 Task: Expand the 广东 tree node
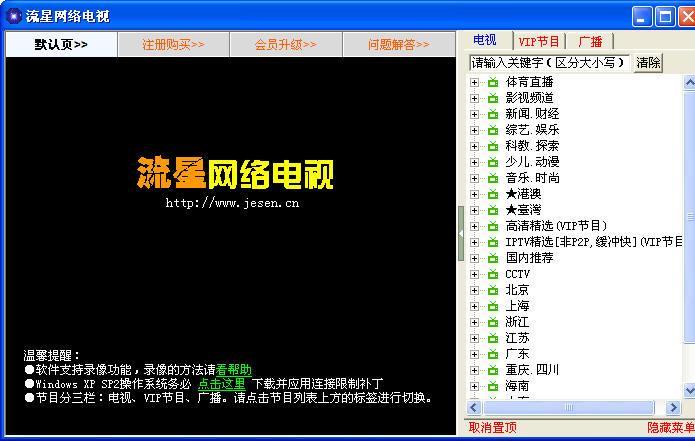click(x=474, y=355)
